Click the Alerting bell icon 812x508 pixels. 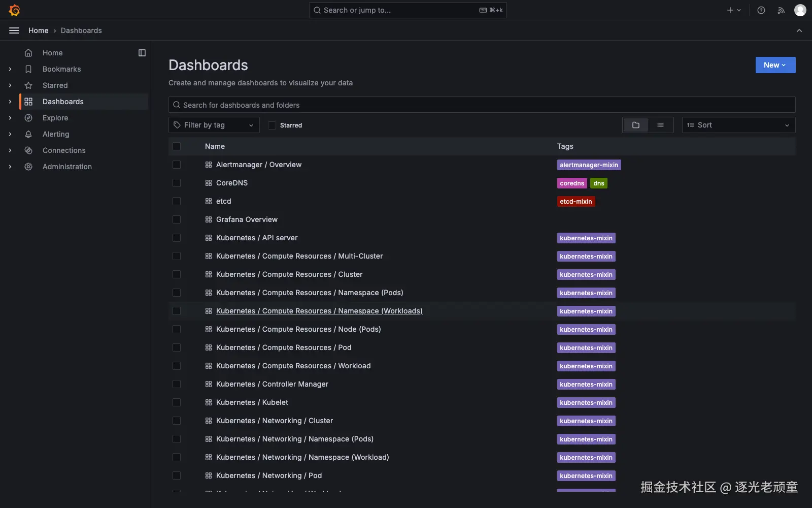28,134
